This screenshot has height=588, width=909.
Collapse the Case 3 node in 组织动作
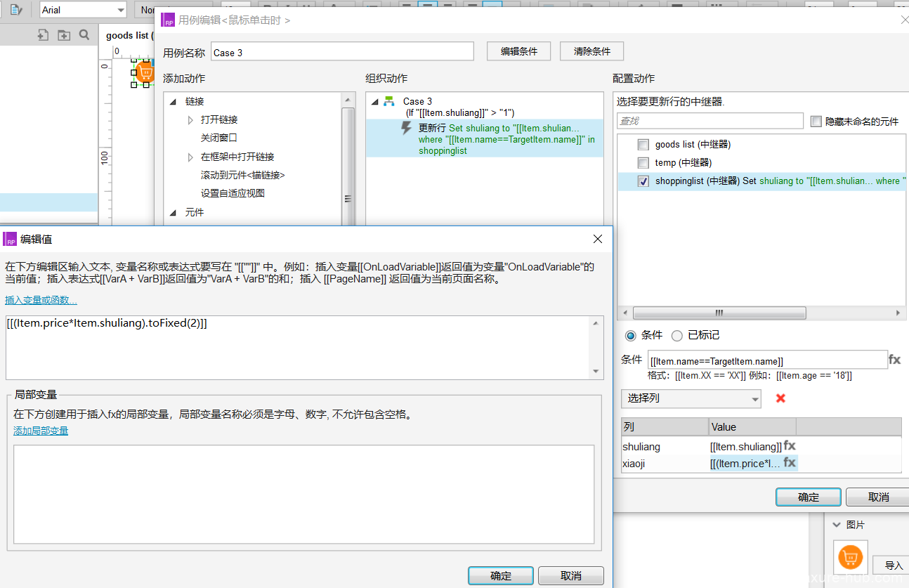374,102
